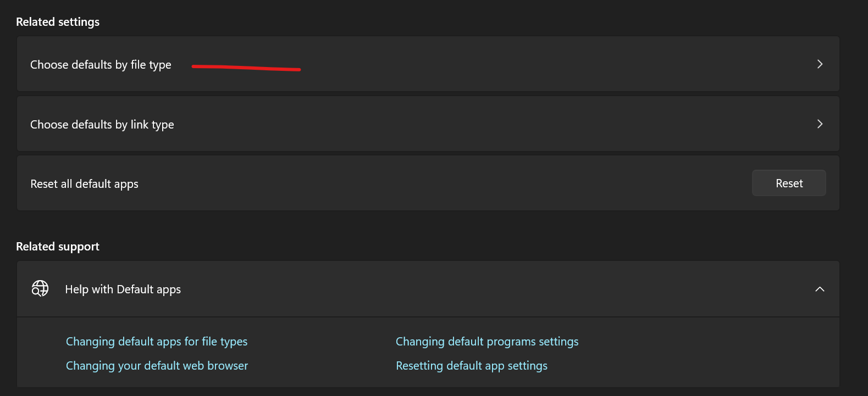The width and height of the screenshot is (868, 396).
Task: Click the 'Related support' heading
Action: (x=58, y=247)
